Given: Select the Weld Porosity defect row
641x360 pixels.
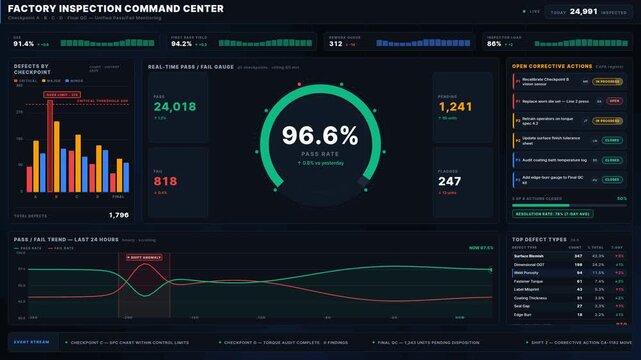Looking at the screenshot, I should (568, 273).
